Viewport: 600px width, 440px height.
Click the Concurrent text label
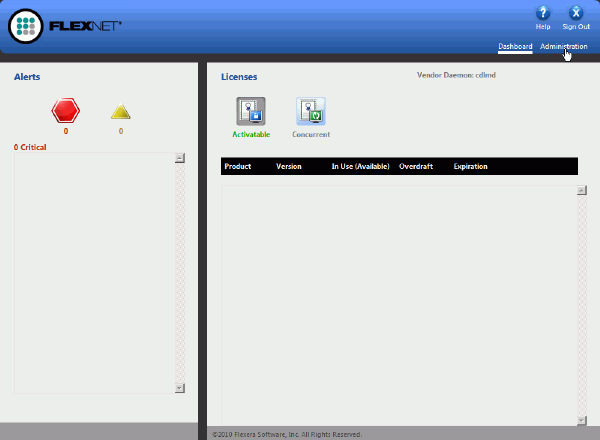[x=311, y=134]
